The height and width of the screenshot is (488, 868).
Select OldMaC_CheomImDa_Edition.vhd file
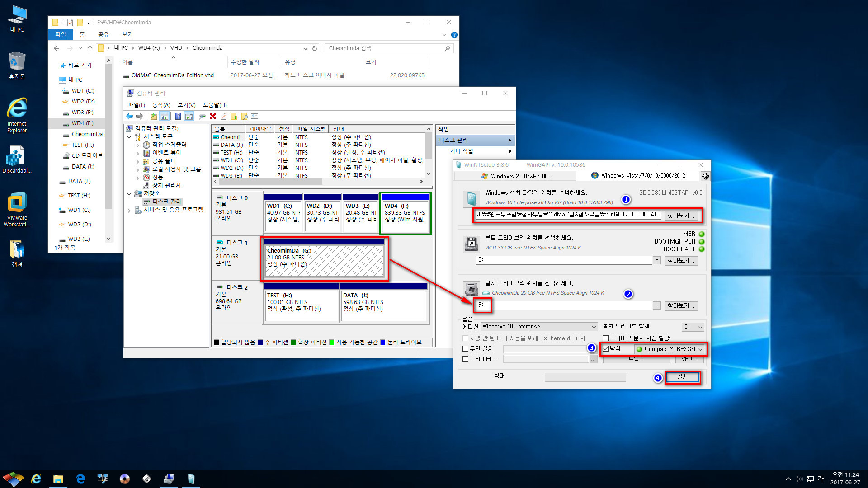172,75
